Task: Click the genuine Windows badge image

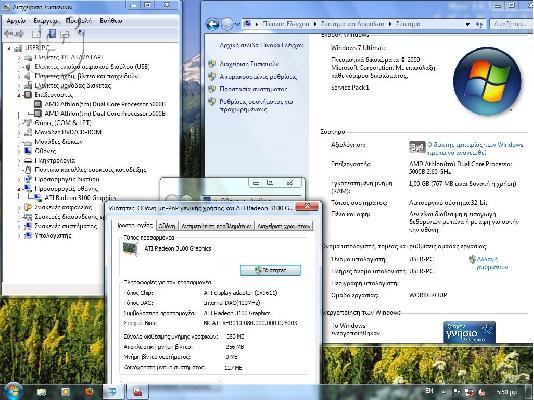Action: point(469,332)
